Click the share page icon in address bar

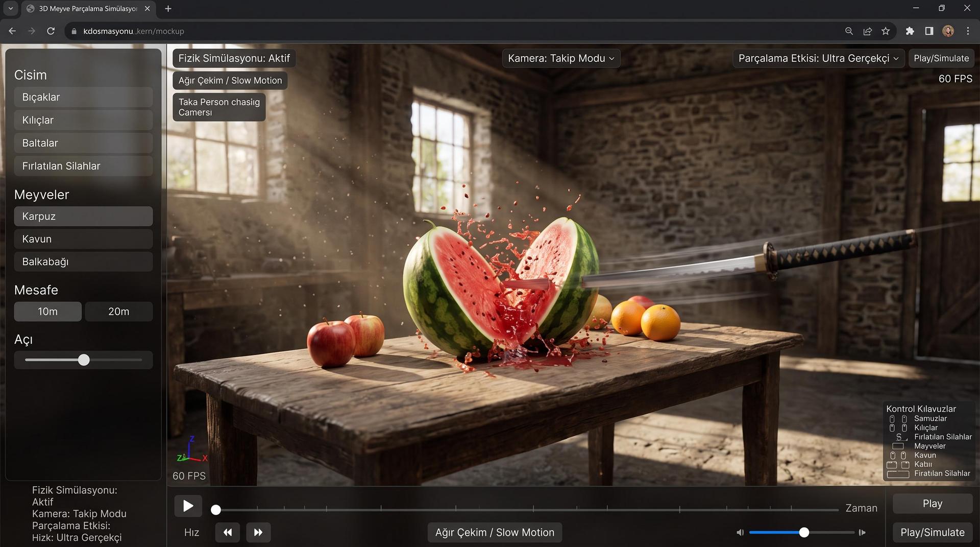(867, 31)
